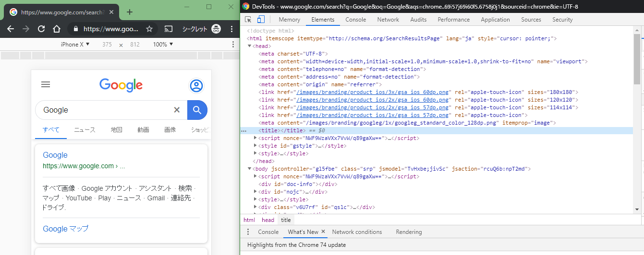This screenshot has height=255, width=644.
Task: Open the 100% zoom dropdown
Action: (163, 45)
